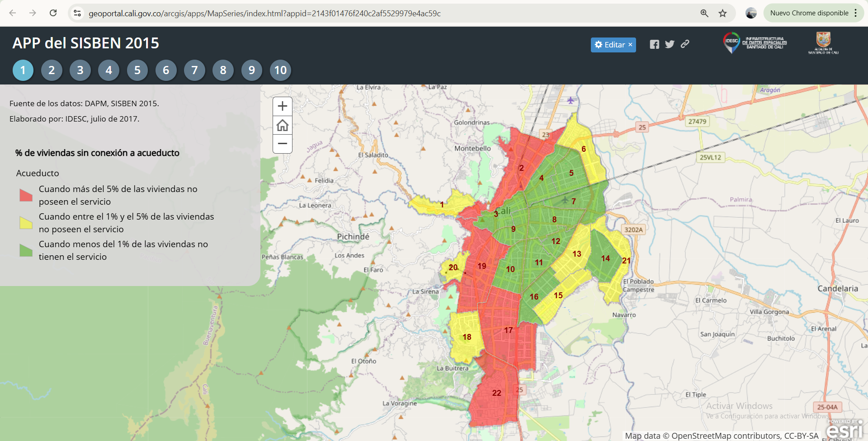Bookmark this page with star icon
The height and width of the screenshot is (441, 868).
point(722,13)
